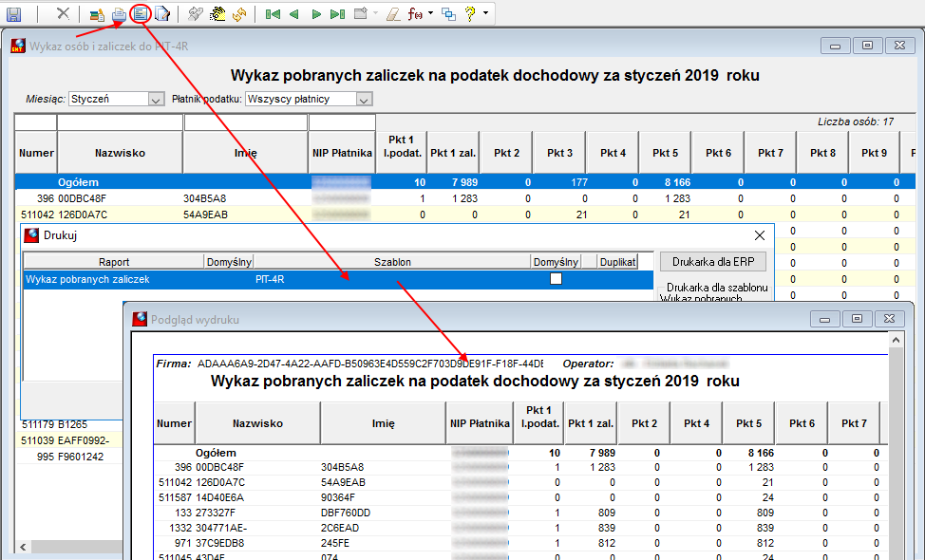Viewport: 925px width, 560px height.
Task: Click 37C9EDB8 surname in preview
Action: point(220,543)
